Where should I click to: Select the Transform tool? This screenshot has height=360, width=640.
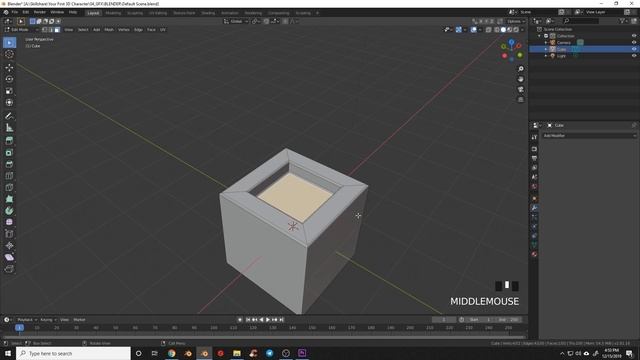[x=9, y=102]
